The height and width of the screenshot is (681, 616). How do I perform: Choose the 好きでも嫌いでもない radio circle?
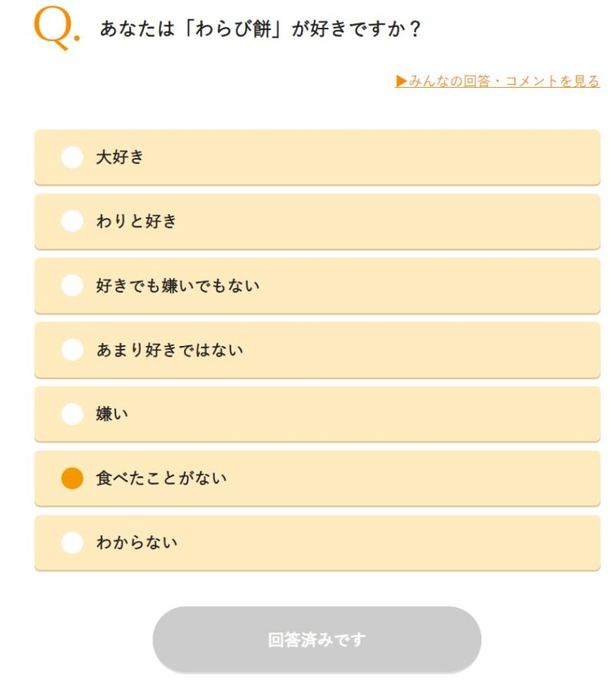pyautogui.click(x=72, y=285)
